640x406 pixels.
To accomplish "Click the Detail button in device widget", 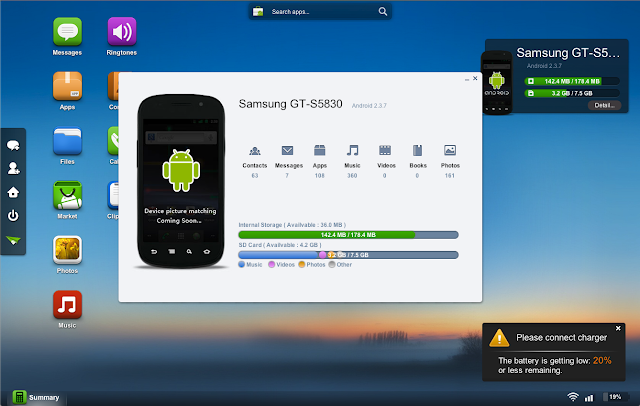I will tap(604, 105).
